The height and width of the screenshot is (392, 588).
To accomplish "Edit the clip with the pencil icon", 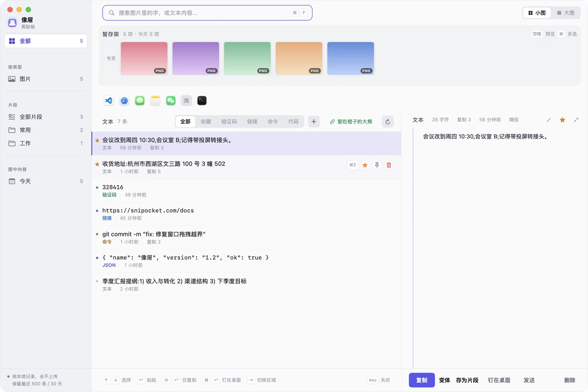I will click(x=549, y=120).
